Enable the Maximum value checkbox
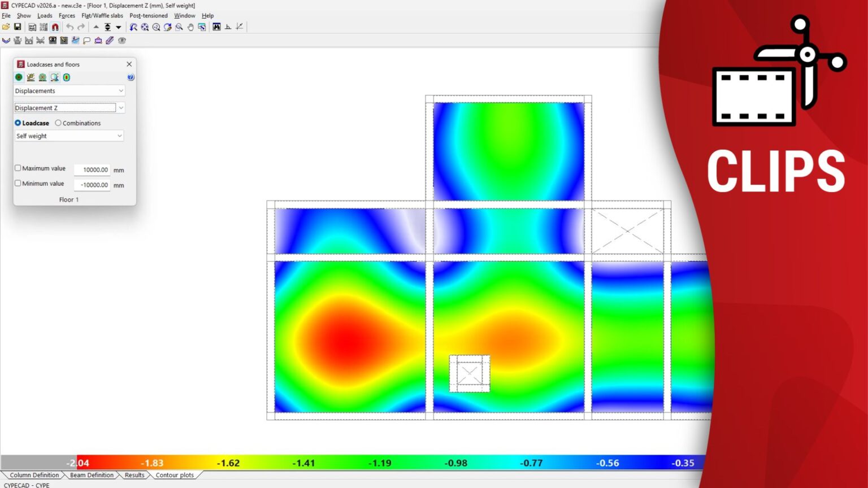This screenshot has height=488, width=868. tap(18, 168)
